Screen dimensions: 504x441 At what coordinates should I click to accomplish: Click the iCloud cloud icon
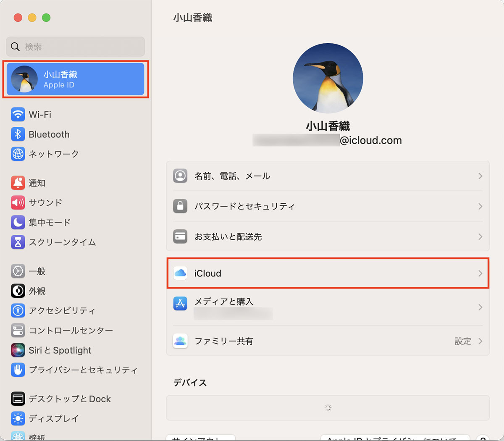tap(180, 273)
